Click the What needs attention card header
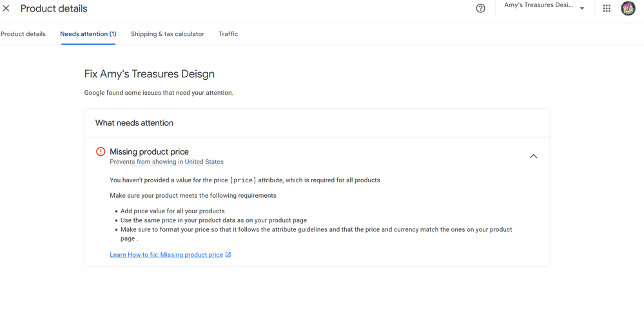Screen dimensions: 644x315 [x=134, y=123]
